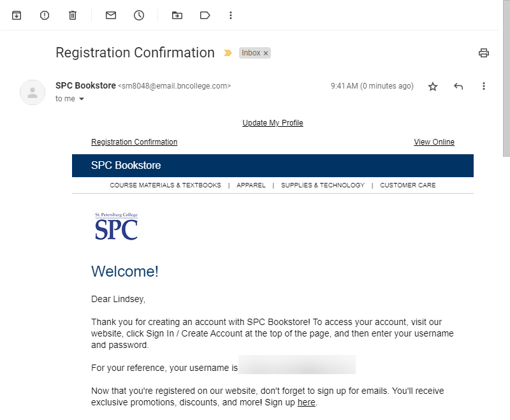Open the toolbar More options menu
Screen dimensions: 510x420
point(231,15)
